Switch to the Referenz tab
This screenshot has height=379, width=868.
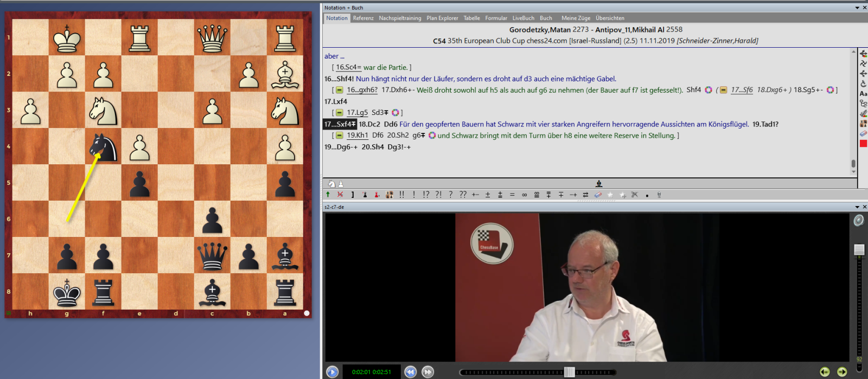[363, 18]
